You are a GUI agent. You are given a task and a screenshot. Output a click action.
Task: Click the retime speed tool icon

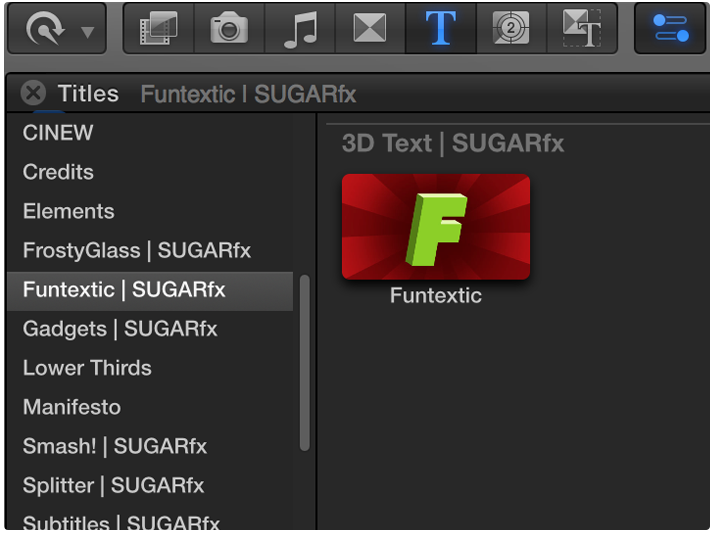pos(45,29)
